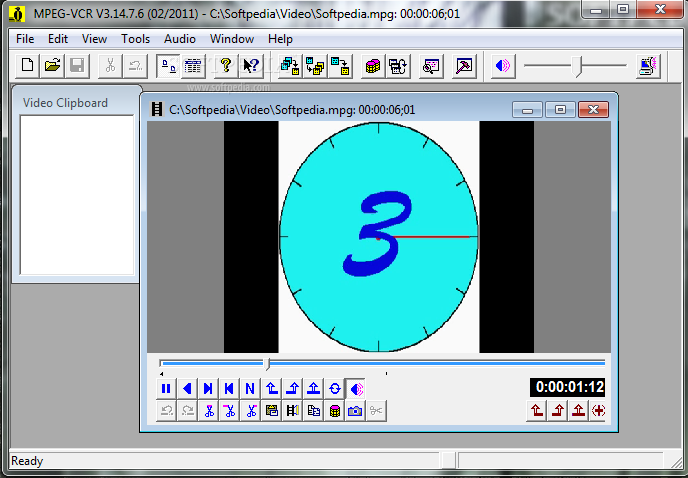This screenshot has height=478, width=688.
Task: Click inside the Video Clipboard list box
Action: [77, 195]
